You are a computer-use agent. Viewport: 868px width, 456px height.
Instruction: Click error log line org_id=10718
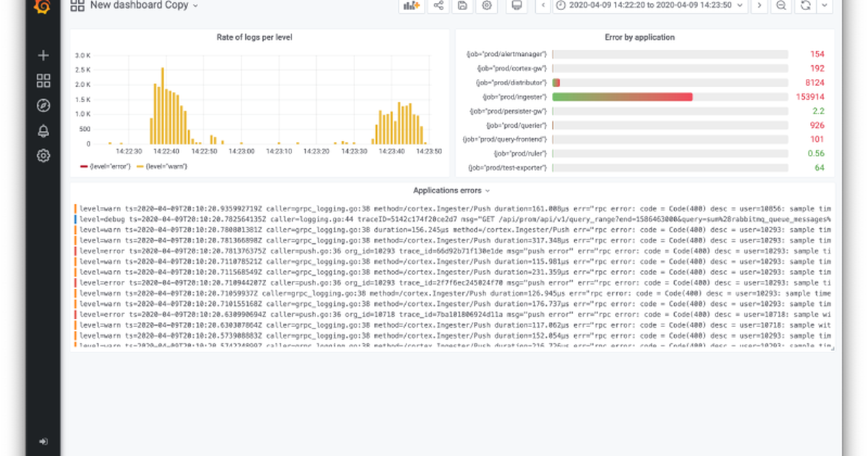tap(453, 315)
